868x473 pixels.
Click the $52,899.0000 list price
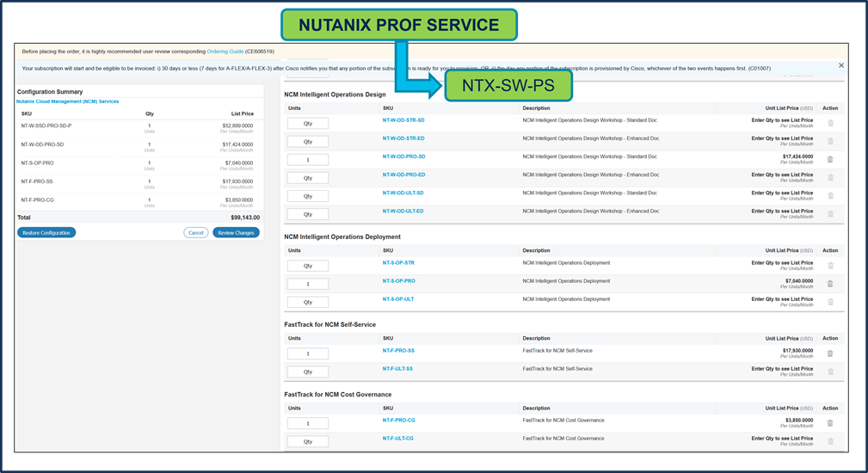(x=238, y=126)
